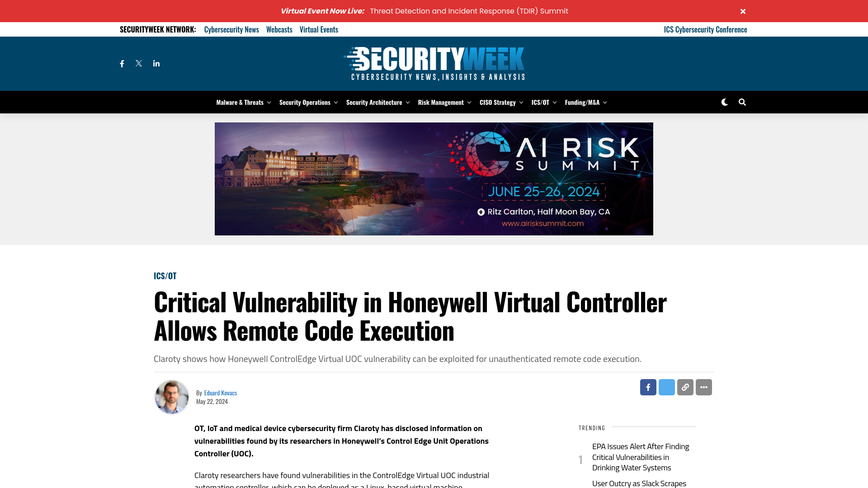Open the search functionality
The image size is (868, 488).
[x=741, y=102]
